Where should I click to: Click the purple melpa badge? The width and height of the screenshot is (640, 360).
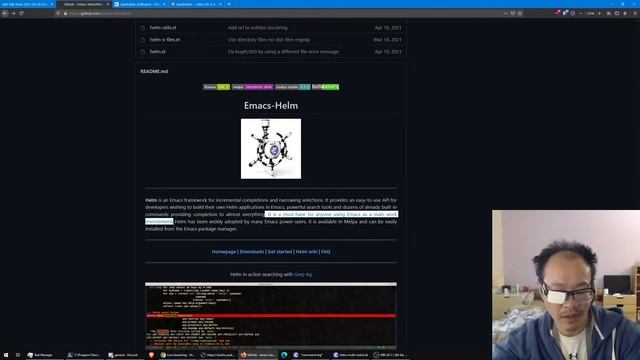coord(252,87)
